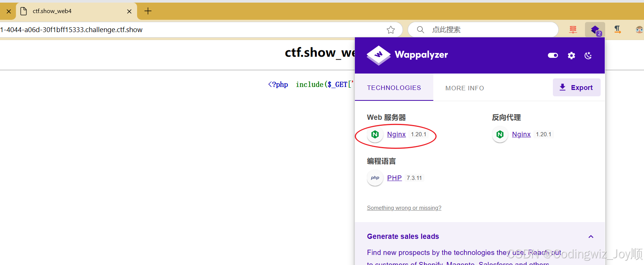This screenshot has height=265, width=644.
Task: Close the ctf.show_web4 tab
Action: pos(129,12)
